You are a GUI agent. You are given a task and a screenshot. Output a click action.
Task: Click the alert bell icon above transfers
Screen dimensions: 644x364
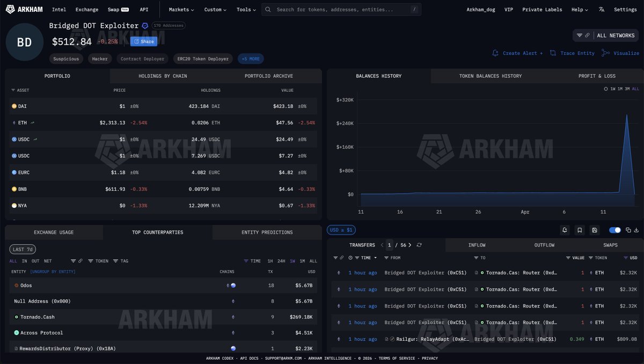565,230
